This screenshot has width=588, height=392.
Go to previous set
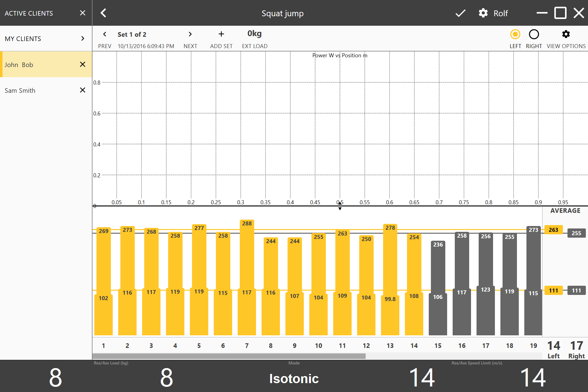(105, 39)
